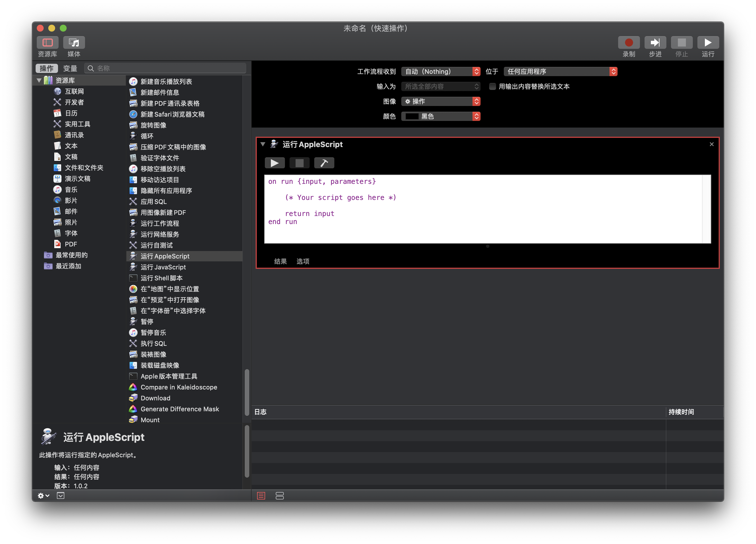Open the 任何应用程序 dropdown
Screen dimensions: 756x544
tap(560, 71)
